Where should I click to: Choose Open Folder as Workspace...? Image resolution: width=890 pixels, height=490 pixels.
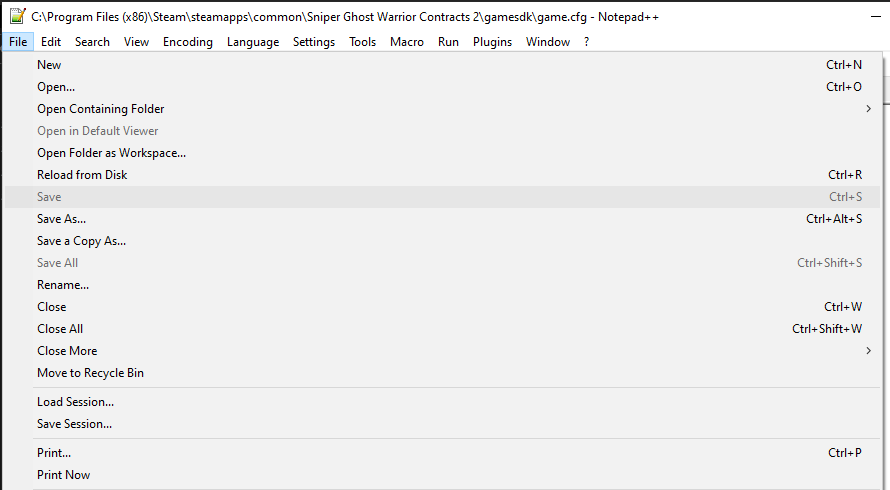(111, 153)
